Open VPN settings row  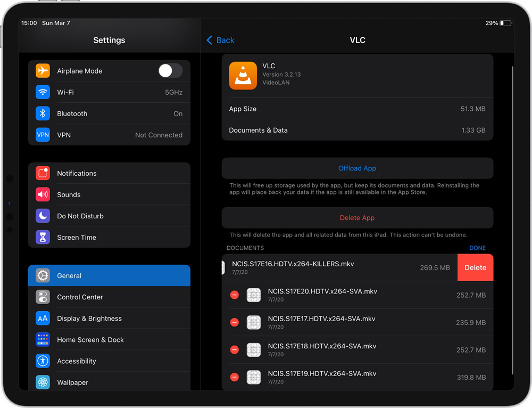(109, 135)
